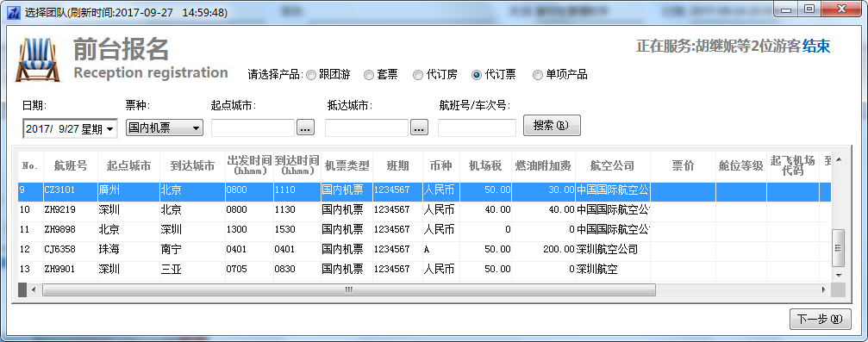Click the 结束 link to end service
868x342 pixels.
tap(816, 47)
